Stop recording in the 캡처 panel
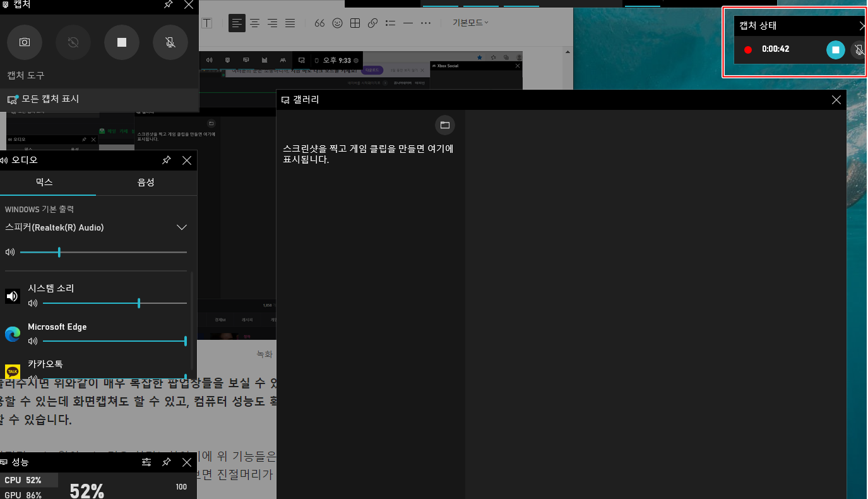 tap(121, 42)
